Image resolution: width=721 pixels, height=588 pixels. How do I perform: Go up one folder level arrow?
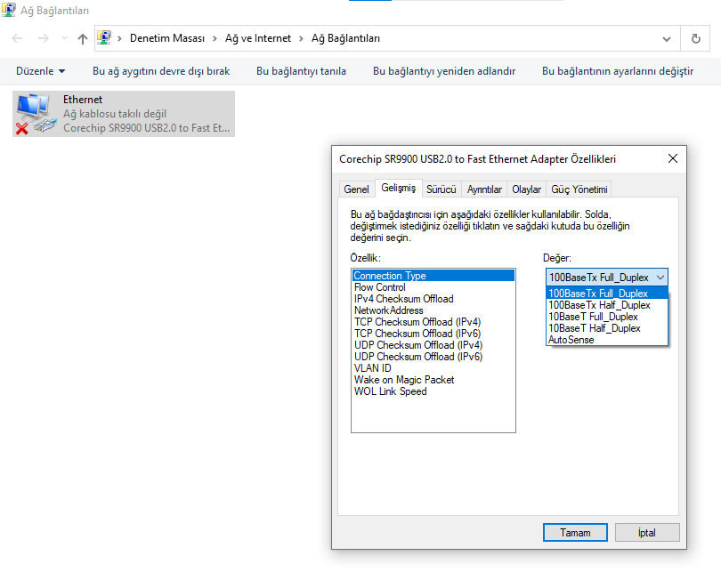83,38
